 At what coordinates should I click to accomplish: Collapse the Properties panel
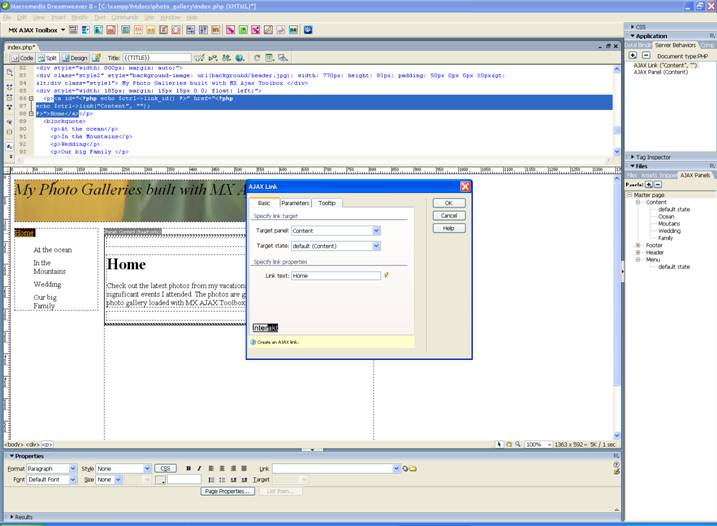click(12, 456)
